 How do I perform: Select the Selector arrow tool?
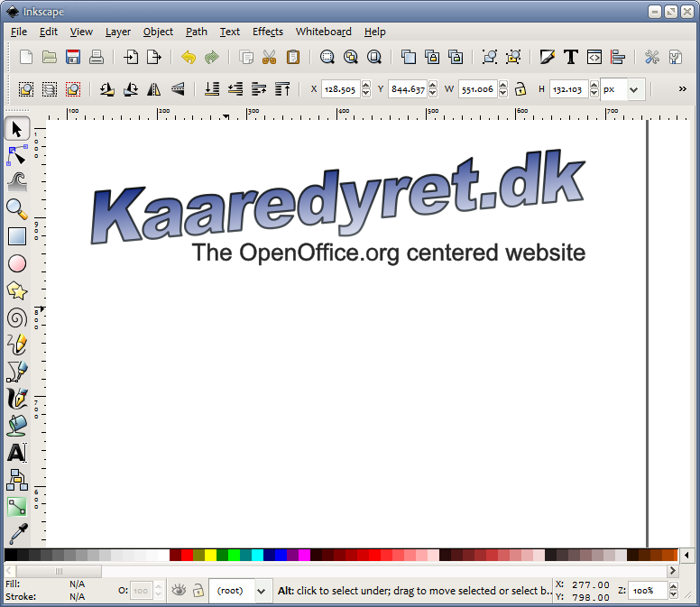pyautogui.click(x=17, y=129)
